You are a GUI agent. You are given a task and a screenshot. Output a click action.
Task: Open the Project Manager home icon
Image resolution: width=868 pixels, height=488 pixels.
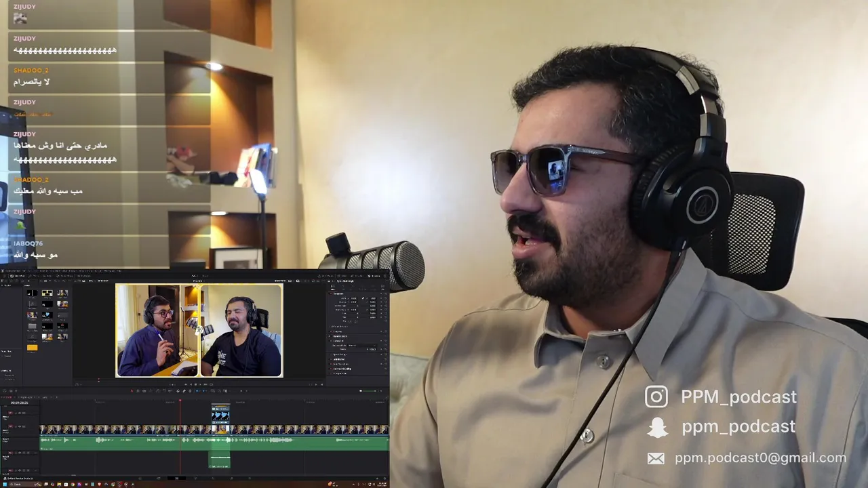(x=377, y=479)
